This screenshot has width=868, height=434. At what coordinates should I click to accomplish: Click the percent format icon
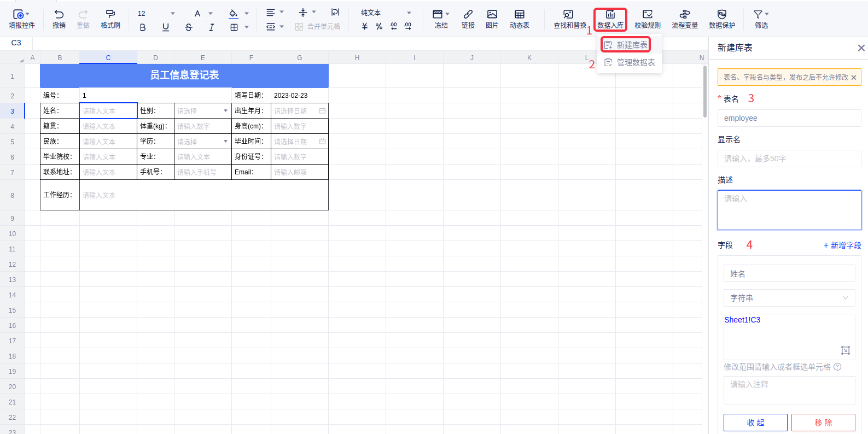379,26
